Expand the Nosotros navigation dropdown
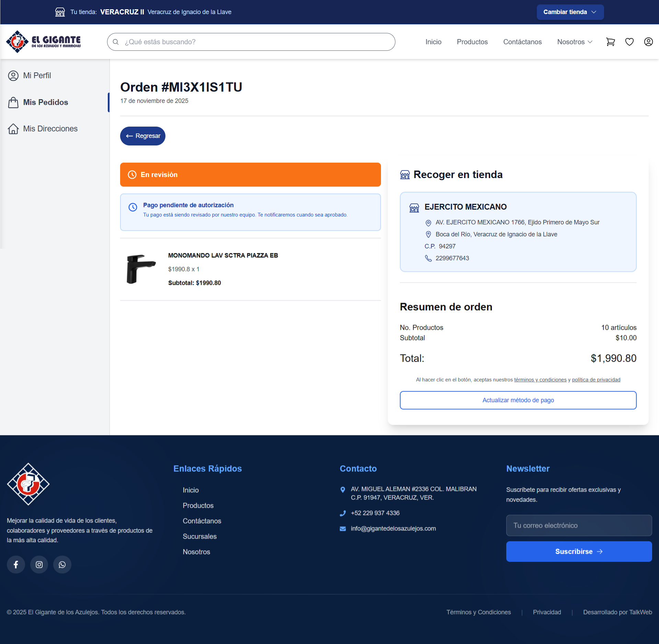 574,42
